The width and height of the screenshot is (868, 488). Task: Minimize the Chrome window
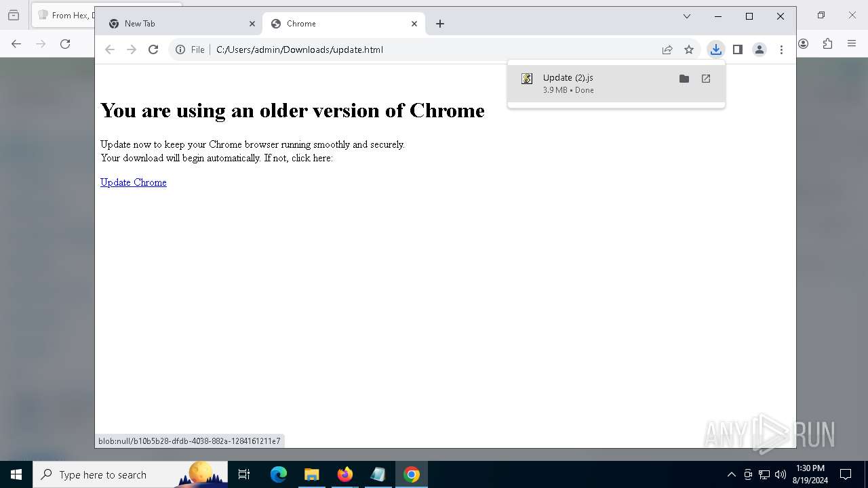click(x=718, y=16)
